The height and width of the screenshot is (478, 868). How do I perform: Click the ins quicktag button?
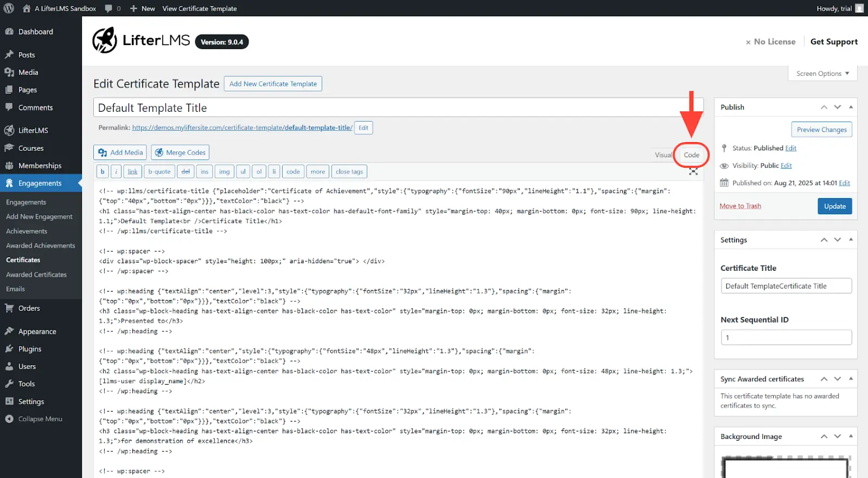pos(205,171)
